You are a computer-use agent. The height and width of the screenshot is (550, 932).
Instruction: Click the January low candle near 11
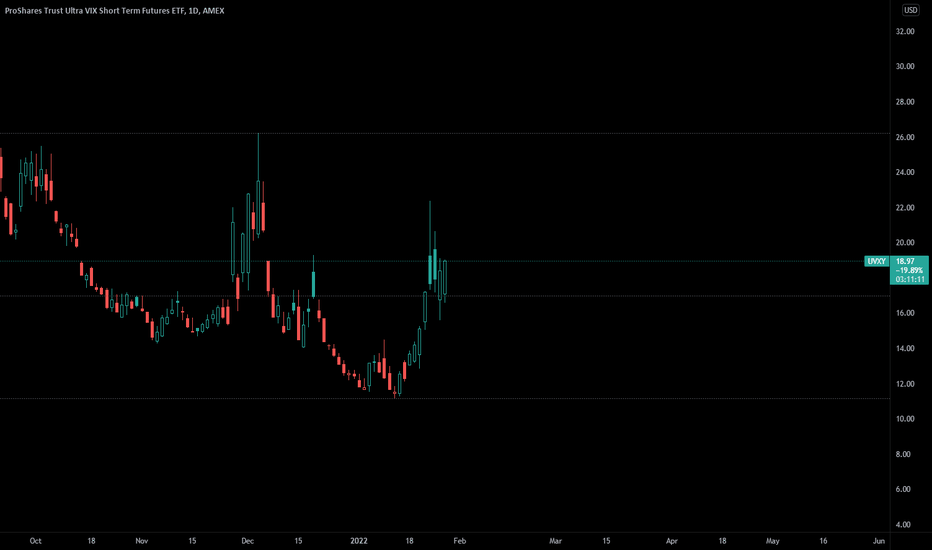[x=394, y=392]
